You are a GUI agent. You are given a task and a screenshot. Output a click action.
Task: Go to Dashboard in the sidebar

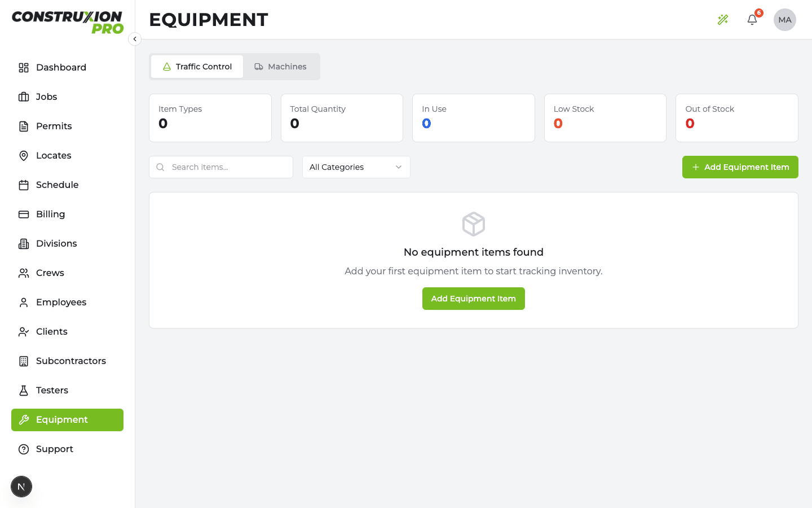click(67, 68)
